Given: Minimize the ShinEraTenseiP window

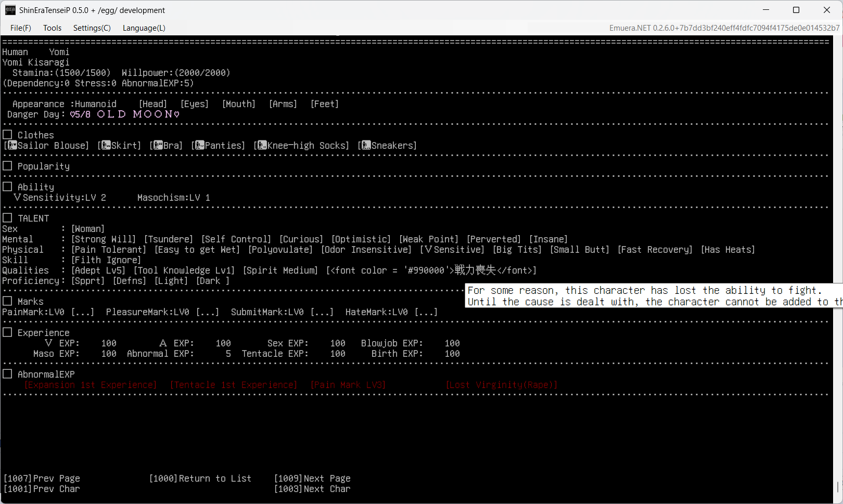Looking at the screenshot, I should (x=766, y=10).
